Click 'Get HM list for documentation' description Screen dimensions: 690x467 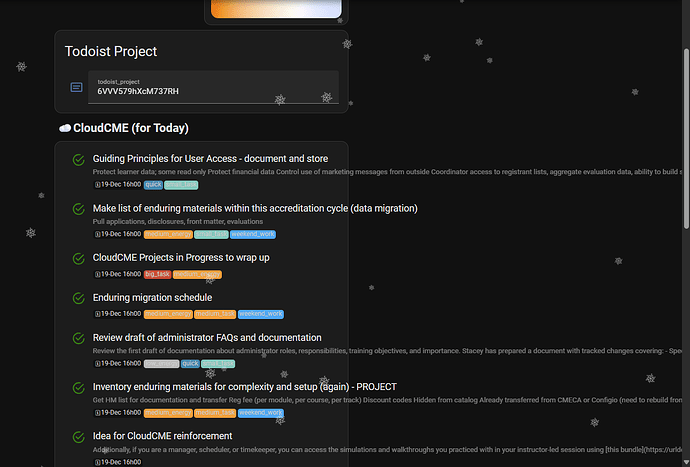tap(387, 400)
